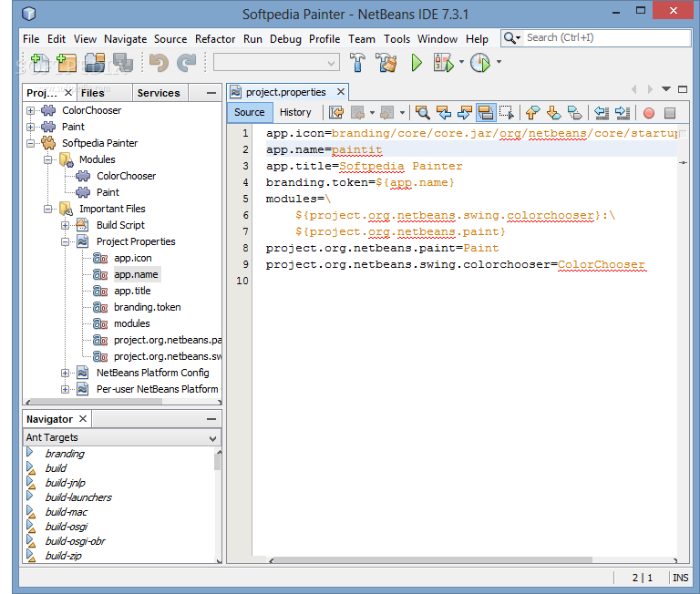Click the New Project toolbar icon
Viewport: 700px width, 594px height.
(66, 63)
